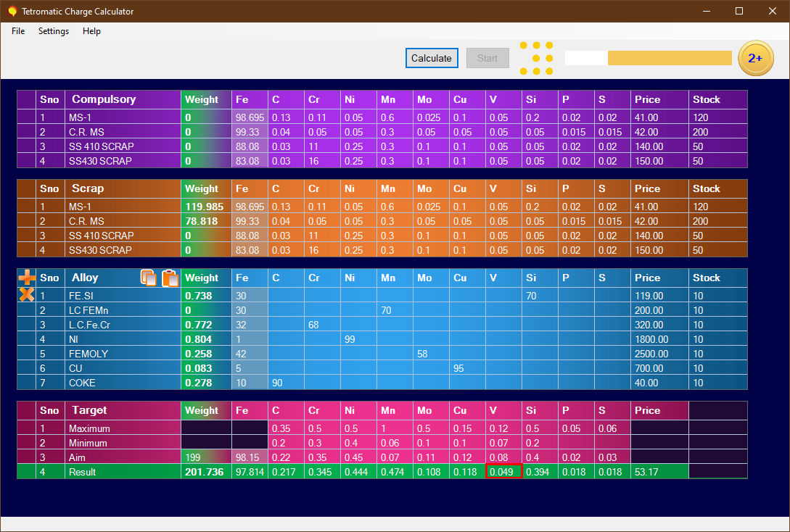Select the red-highlighted V result cell
790x532 pixels.
503,471
